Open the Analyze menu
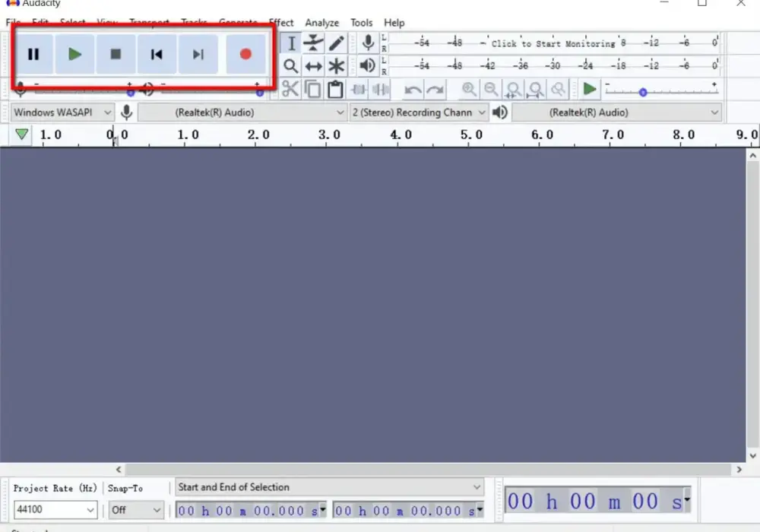Viewport: 760px width, 532px height. (x=321, y=23)
